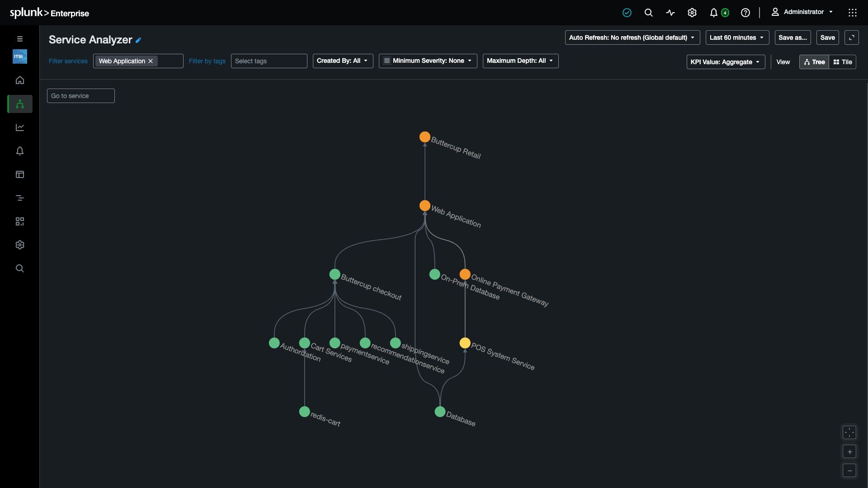Edit Service Analyzer title with pencil
This screenshot has width=868, height=488.
138,40
